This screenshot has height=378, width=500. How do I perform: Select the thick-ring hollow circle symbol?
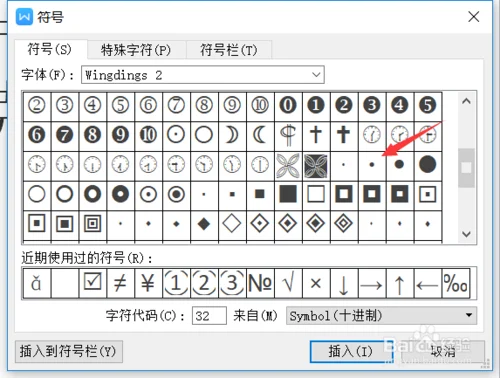click(93, 194)
